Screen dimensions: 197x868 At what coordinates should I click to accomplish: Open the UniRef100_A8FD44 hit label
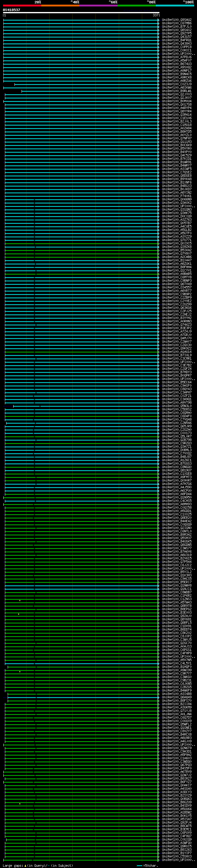point(176,494)
